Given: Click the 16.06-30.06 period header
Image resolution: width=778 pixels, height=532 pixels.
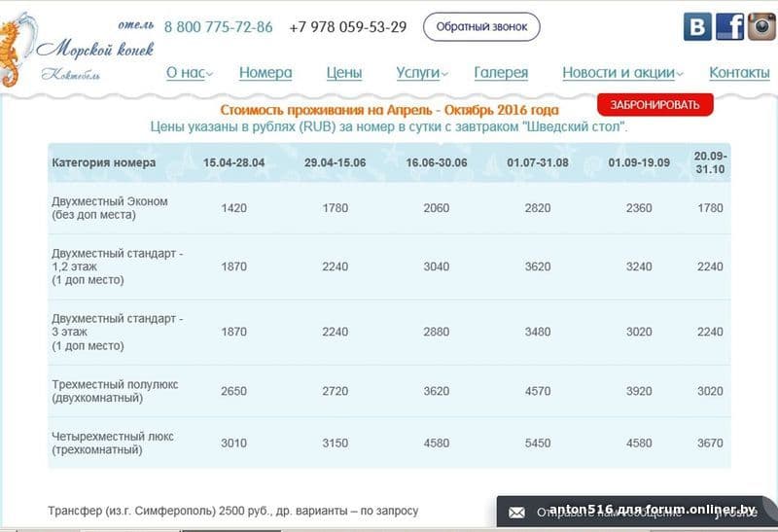Looking at the screenshot, I should [436, 162].
